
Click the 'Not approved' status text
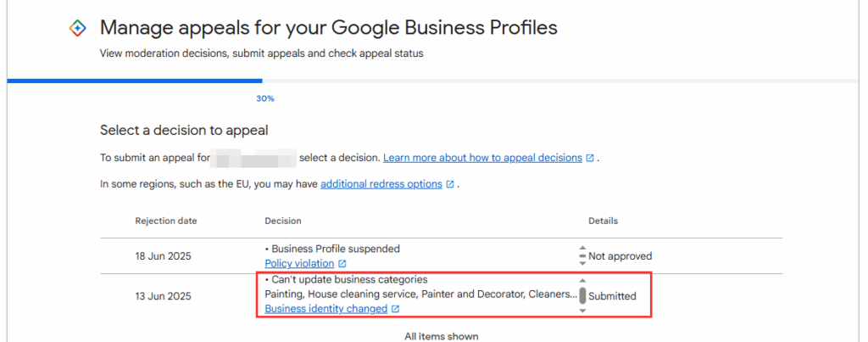pos(620,256)
